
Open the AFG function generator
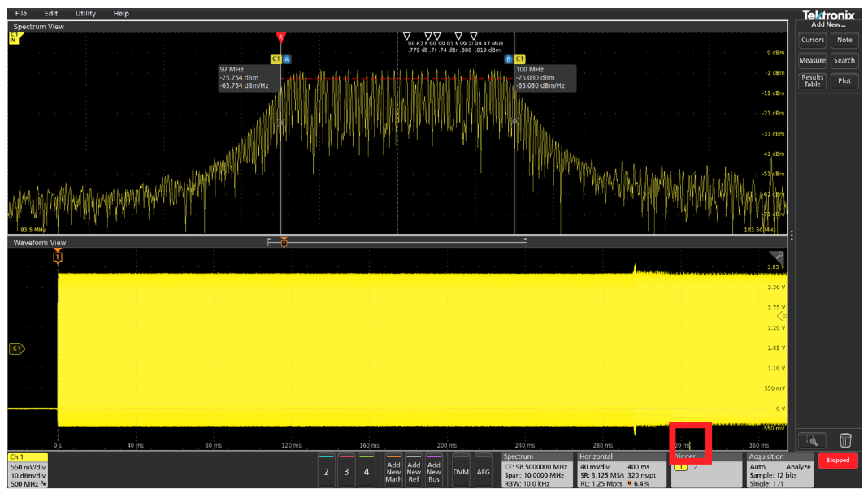[x=484, y=471]
